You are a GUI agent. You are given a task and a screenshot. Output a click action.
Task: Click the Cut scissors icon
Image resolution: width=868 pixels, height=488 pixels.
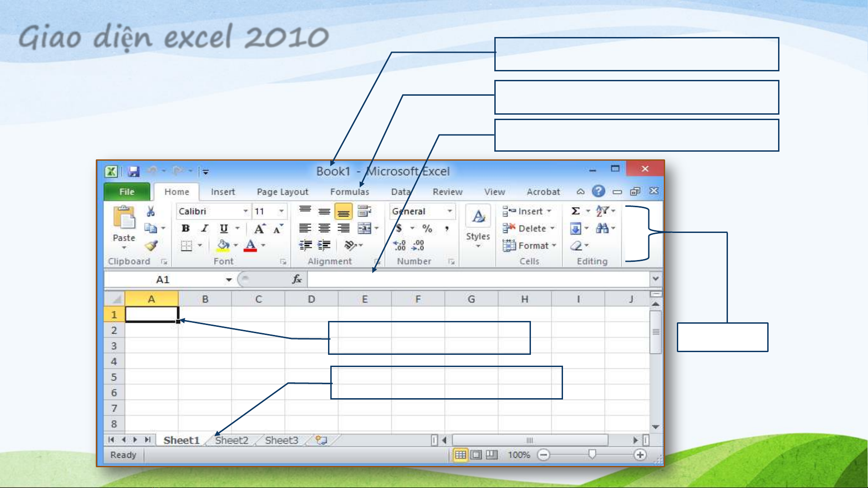150,211
